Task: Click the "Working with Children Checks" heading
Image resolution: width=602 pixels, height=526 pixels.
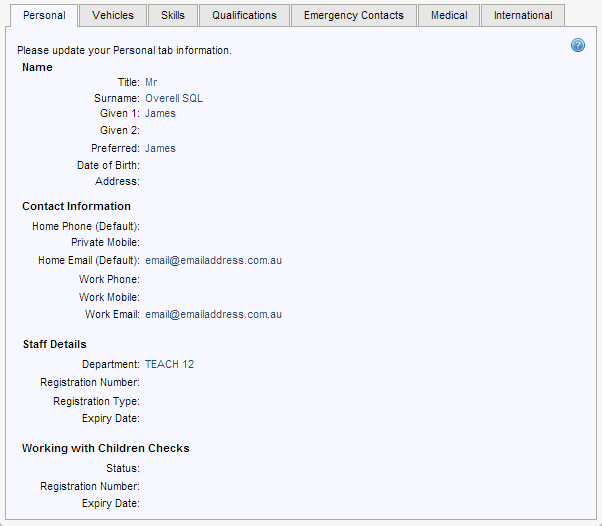Action: 106,448
